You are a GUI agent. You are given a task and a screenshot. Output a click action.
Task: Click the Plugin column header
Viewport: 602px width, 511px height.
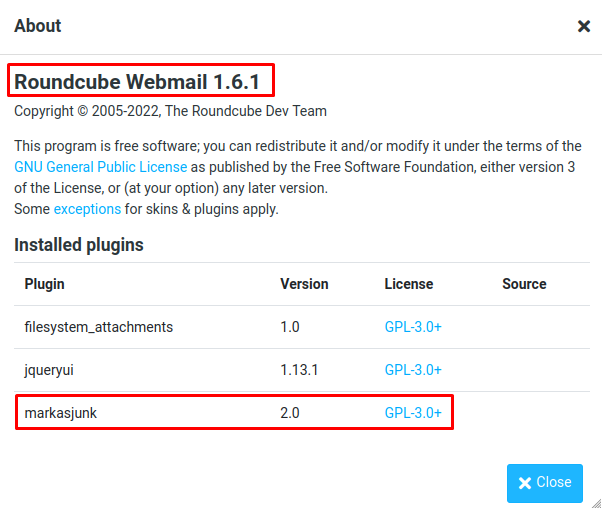click(x=45, y=284)
